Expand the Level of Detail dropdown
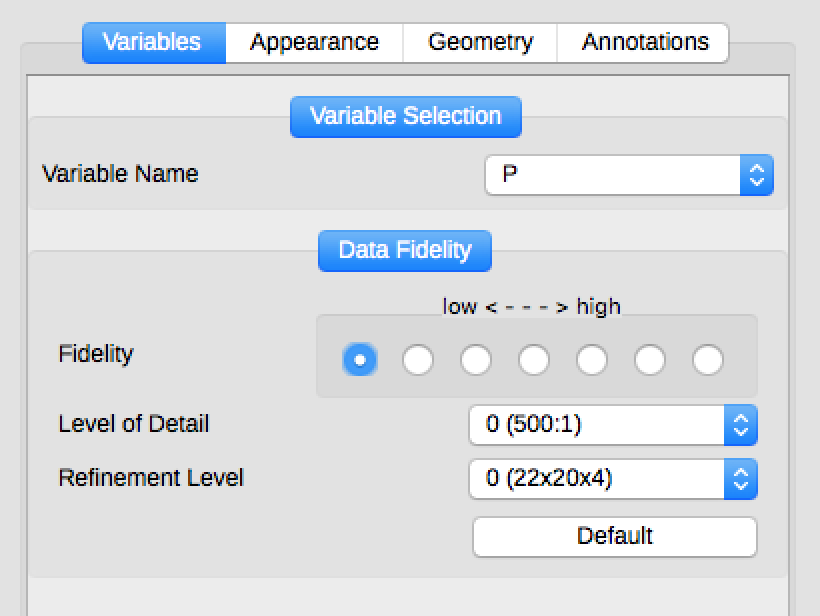 click(x=597, y=425)
